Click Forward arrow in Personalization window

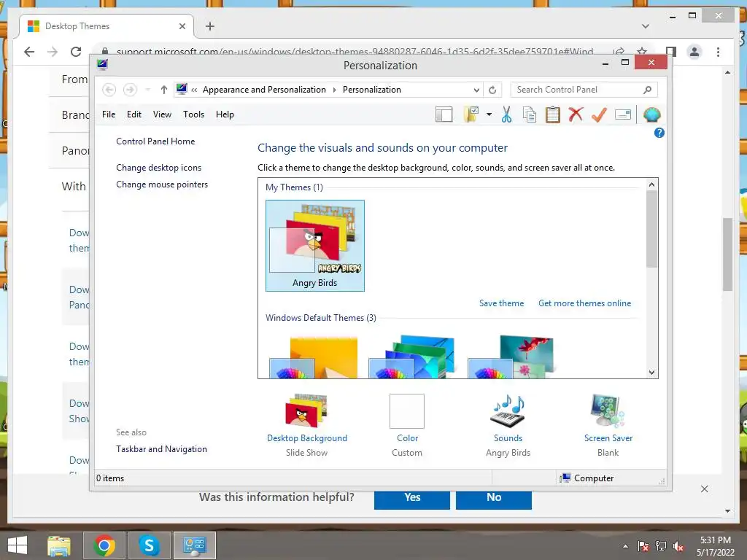click(130, 90)
